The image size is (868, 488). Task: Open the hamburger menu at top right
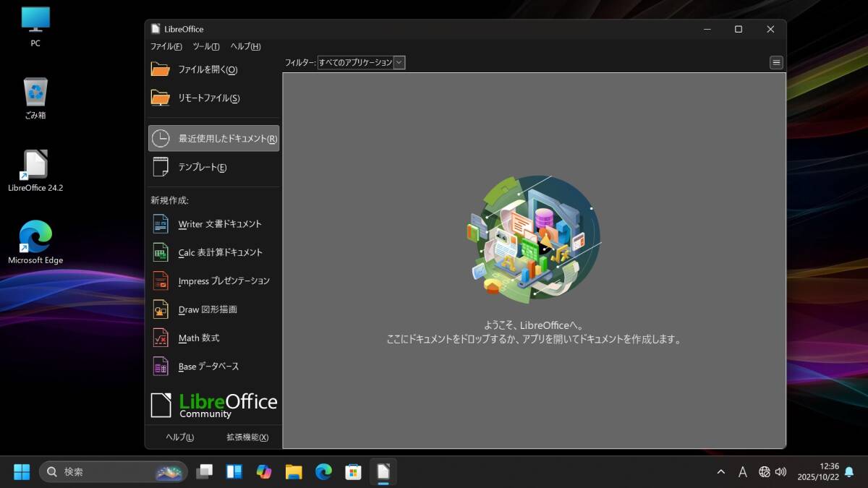pos(776,63)
